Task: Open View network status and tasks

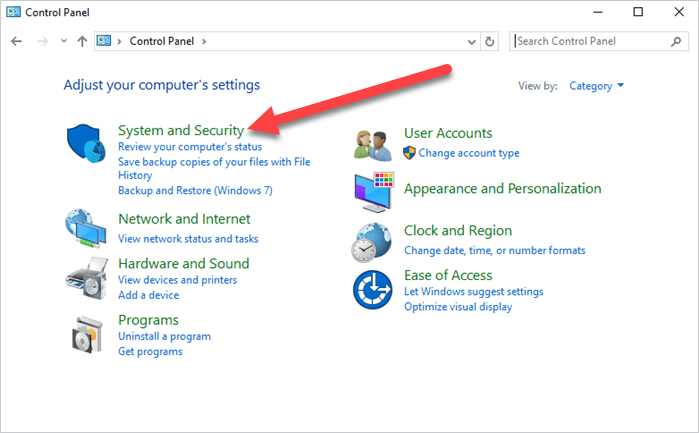Action: [188, 239]
